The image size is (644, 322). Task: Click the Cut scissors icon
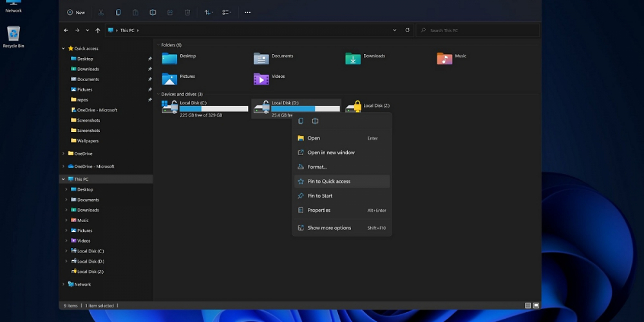[x=100, y=12]
